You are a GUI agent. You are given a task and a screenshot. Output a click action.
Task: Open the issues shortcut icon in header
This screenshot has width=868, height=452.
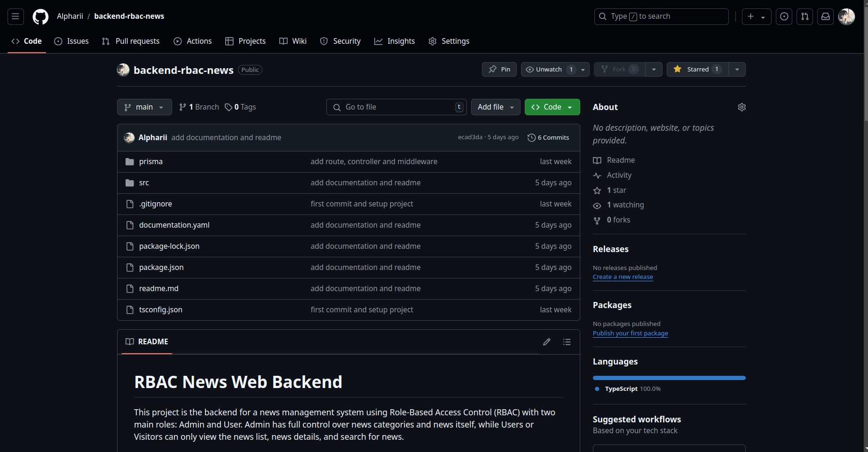click(x=784, y=16)
